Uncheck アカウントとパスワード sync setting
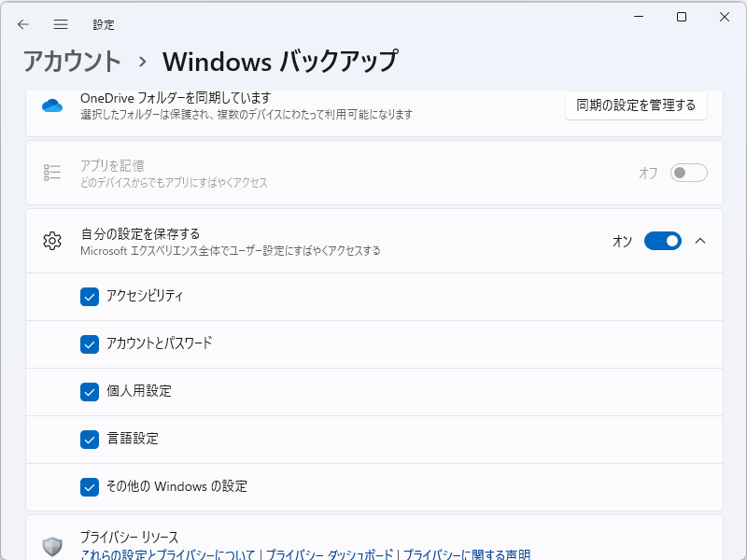 coord(90,344)
